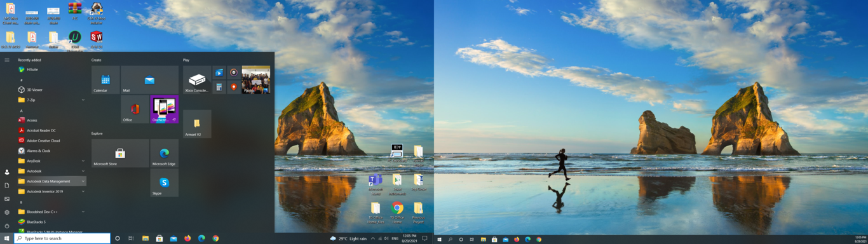Open the Photos live tile
Screen dimensions: 868x244
pos(256,80)
